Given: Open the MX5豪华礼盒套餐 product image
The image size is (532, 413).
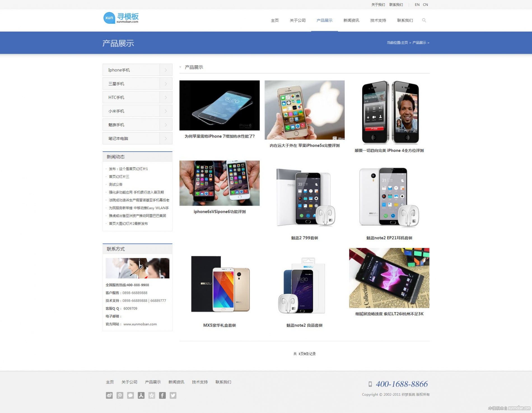Looking at the screenshot, I should [x=220, y=284].
